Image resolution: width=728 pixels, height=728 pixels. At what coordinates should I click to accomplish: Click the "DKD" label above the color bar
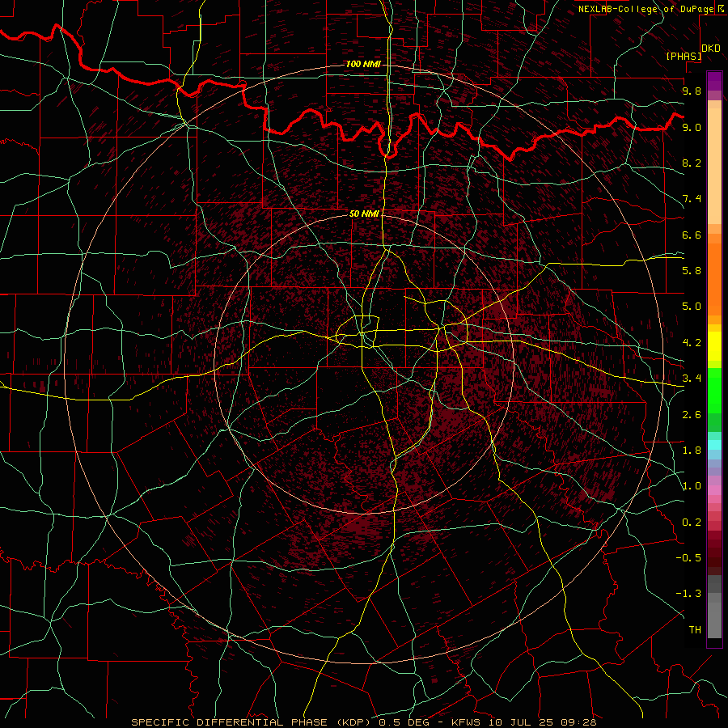711,48
